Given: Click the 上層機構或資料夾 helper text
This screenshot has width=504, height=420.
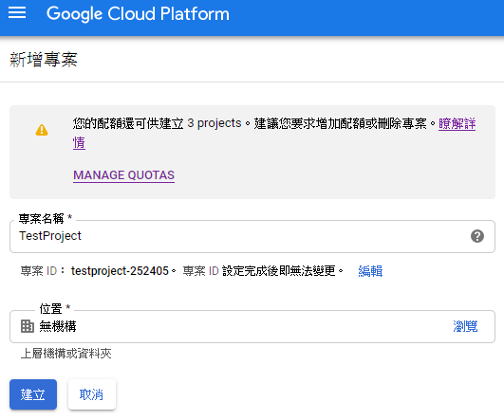Looking at the screenshot, I should [65, 354].
